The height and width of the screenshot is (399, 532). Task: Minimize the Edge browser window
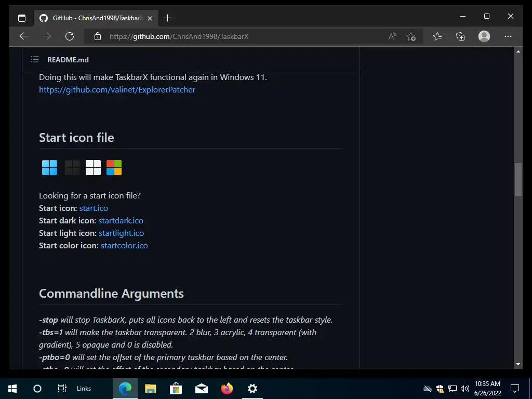coord(463,16)
